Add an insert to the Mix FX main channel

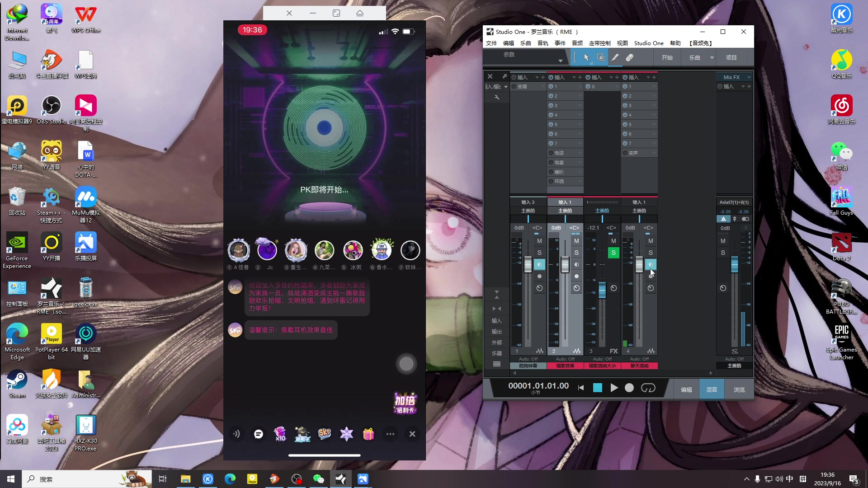[749, 86]
